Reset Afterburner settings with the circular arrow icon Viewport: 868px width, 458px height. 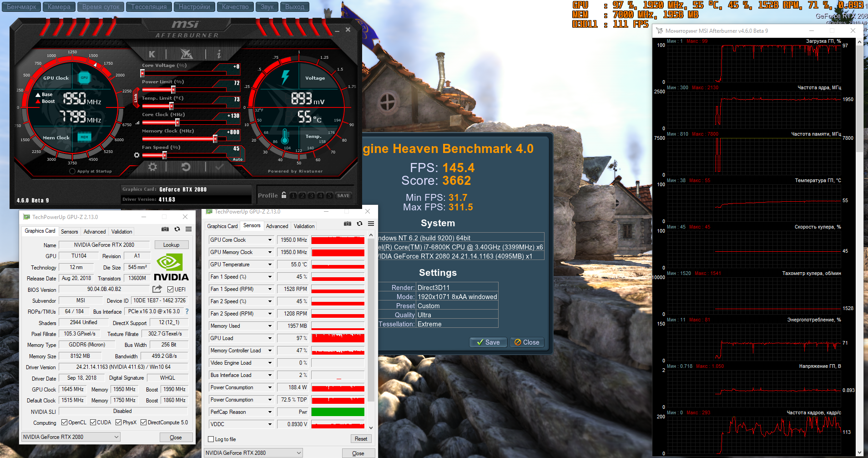(x=186, y=167)
